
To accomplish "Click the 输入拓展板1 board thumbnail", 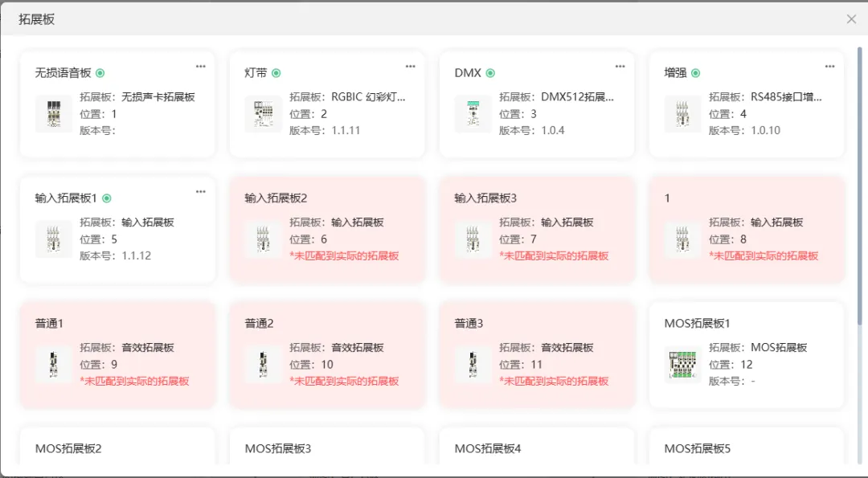I will [54, 239].
